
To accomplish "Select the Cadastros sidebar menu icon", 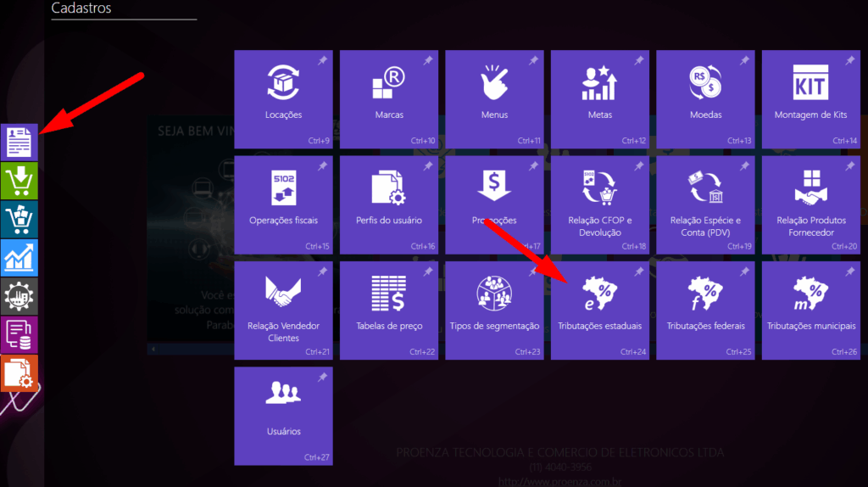I will 19,142.
